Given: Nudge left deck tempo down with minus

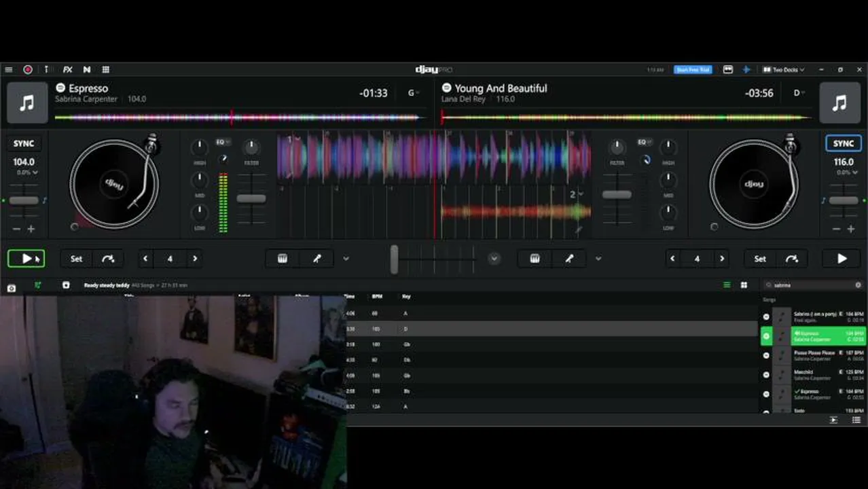Looking at the screenshot, I should click(16, 230).
